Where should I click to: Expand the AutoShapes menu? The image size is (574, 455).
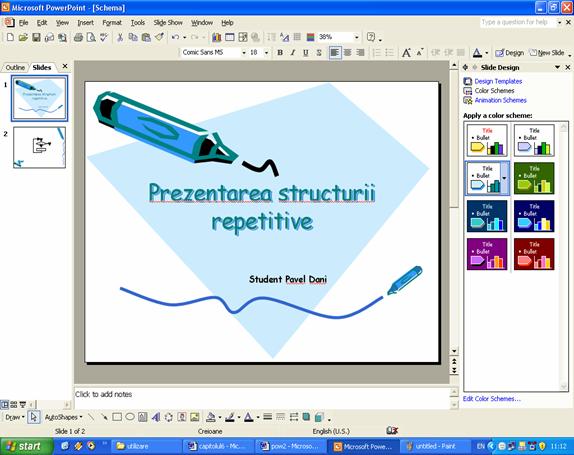click(x=64, y=417)
